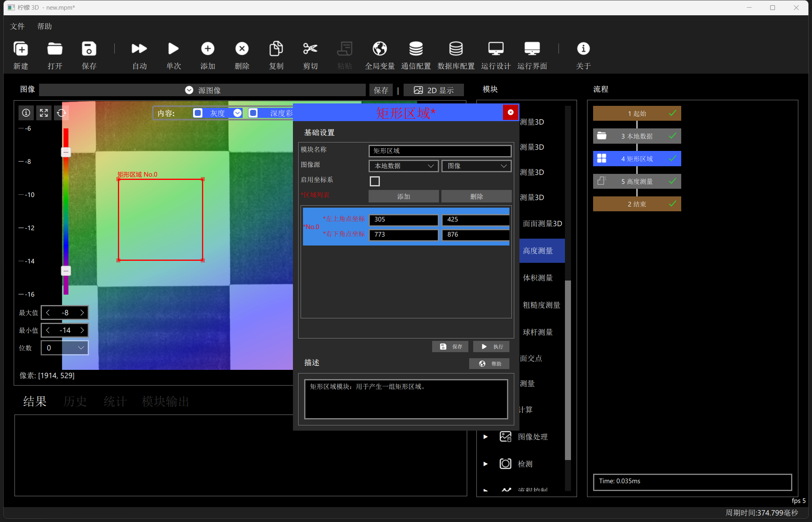Switch to the 统计 tab
812x522 pixels.
pos(115,401)
